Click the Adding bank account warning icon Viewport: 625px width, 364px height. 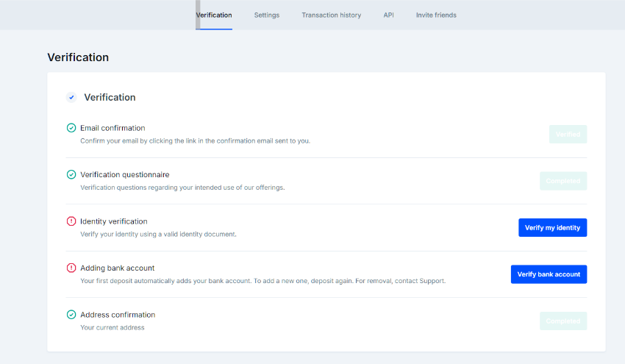71,268
